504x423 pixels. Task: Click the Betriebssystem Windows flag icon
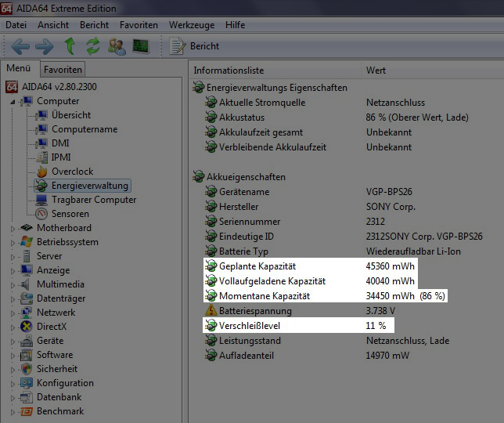(27, 242)
